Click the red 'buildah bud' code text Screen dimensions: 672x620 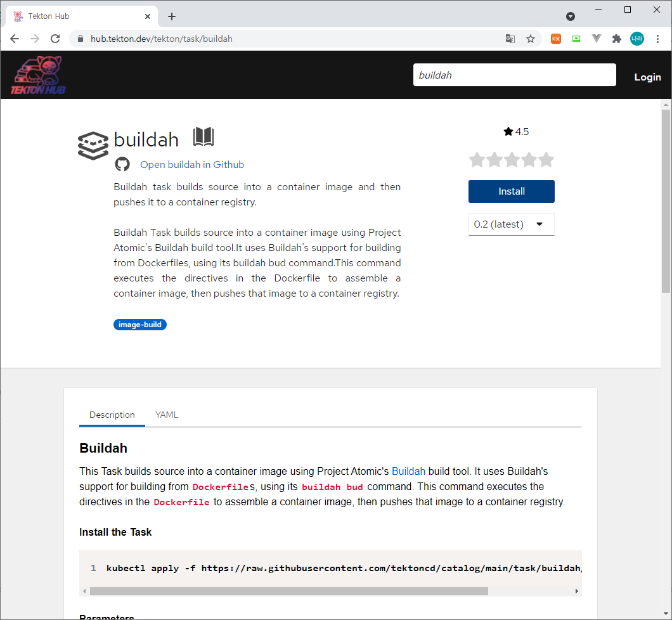coord(332,487)
